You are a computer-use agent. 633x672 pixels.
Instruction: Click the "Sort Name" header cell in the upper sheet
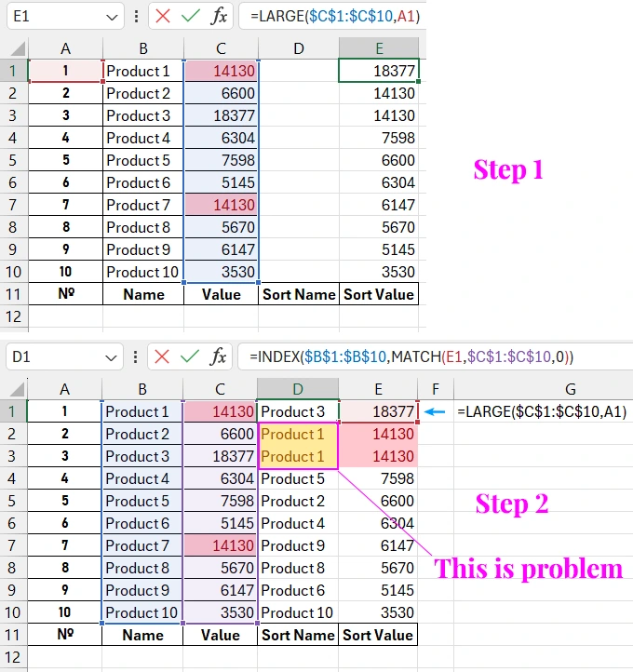[298, 294]
